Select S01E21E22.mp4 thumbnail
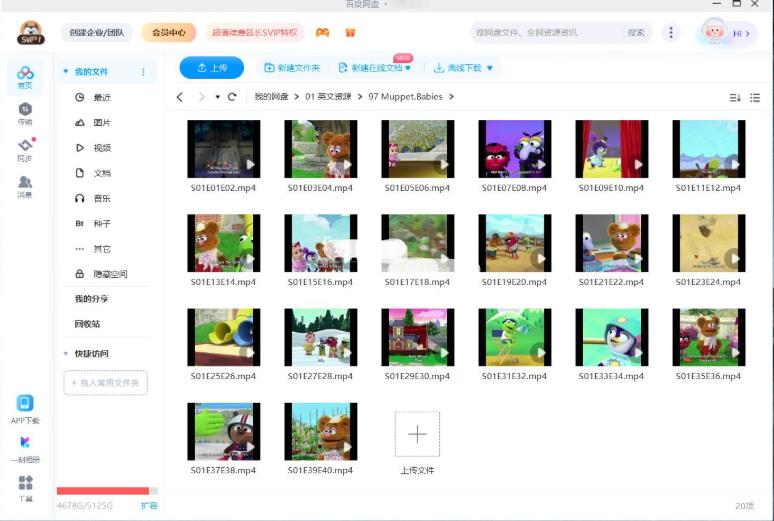The width and height of the screenshot is (774, 521). click(x=612, y=243)
